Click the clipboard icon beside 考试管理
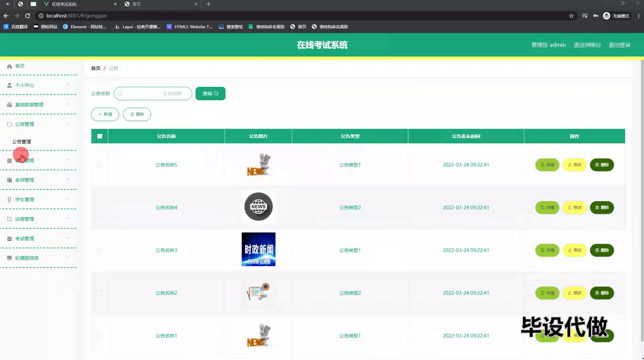Screen dimensions: 644x360 pyautogui.click(x=9, y=238)
